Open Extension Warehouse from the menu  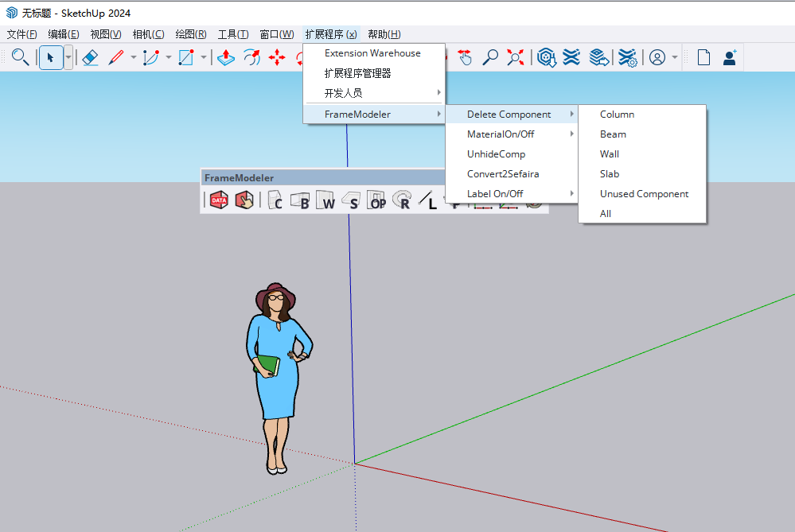[372, 53]
